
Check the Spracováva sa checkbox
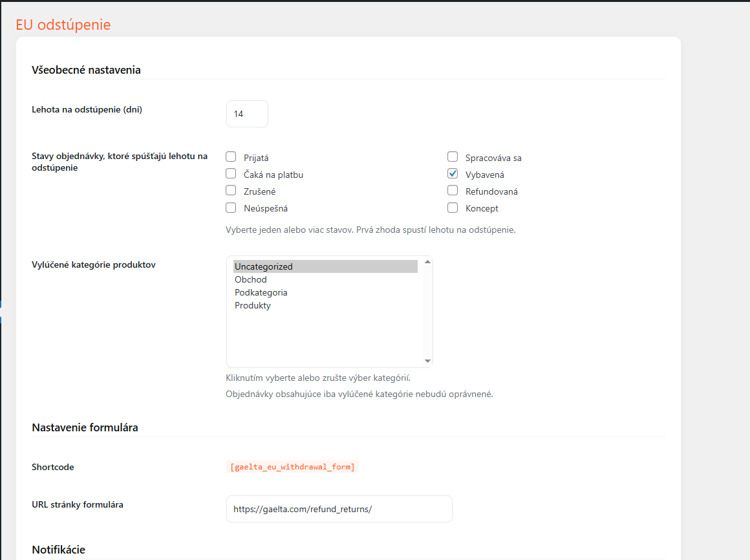[x=453, y=157]
